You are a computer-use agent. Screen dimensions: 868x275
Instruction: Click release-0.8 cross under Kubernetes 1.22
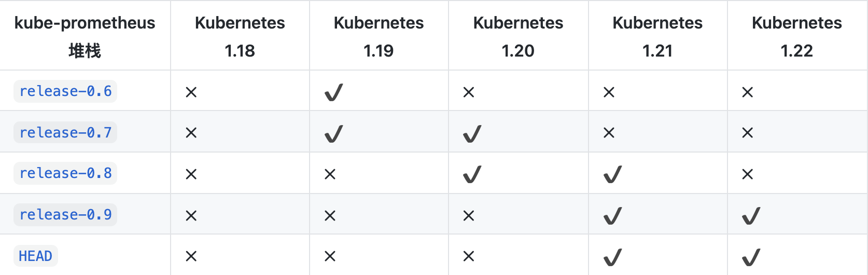point(747,174)
